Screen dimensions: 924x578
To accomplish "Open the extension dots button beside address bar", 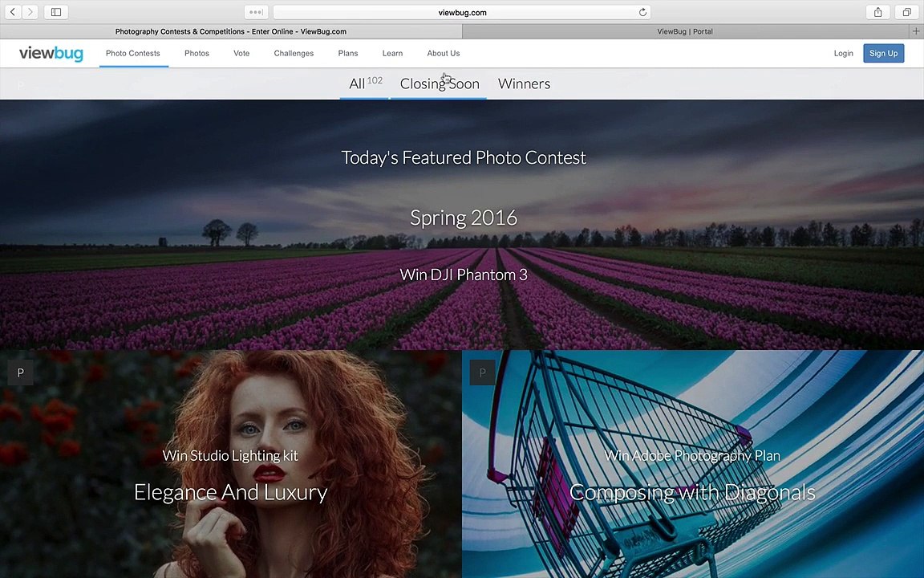I will coord(257,12).
